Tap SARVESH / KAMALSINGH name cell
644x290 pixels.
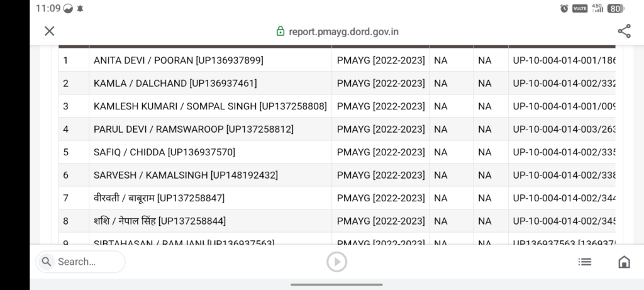(x=186, y=175)
